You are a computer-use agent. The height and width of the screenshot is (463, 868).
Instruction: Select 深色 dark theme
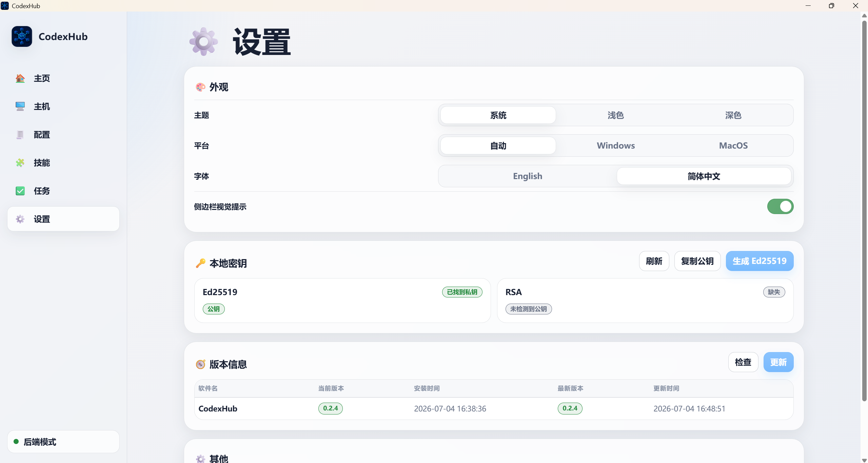pos(733,115)
